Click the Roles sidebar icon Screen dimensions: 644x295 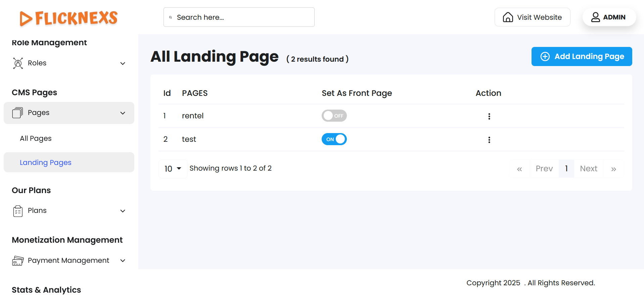point(18,63)
